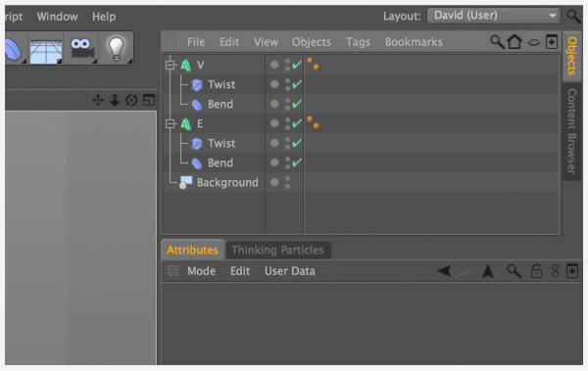
Task: Open the search icon in the Objects manager
Action: [497, 42]
